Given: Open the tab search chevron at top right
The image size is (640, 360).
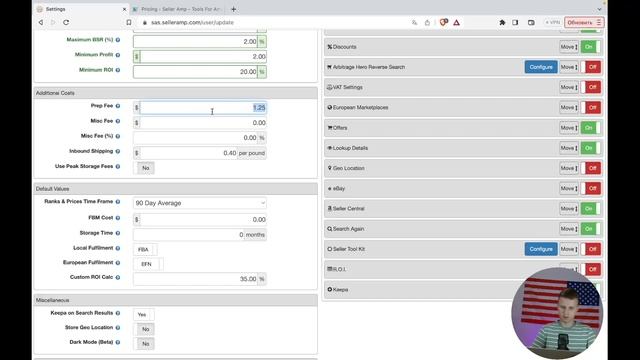Looking at the screenshot, I should pos(599,9).
